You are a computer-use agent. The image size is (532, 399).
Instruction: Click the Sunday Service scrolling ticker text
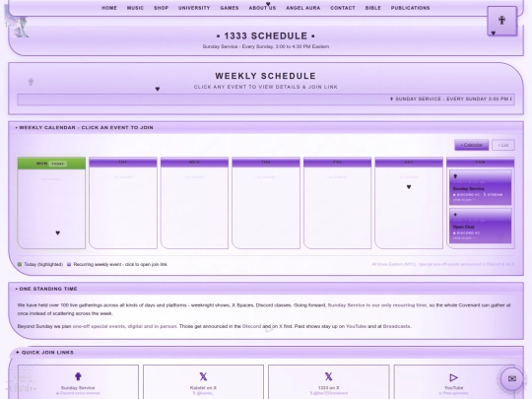[450, 100]
